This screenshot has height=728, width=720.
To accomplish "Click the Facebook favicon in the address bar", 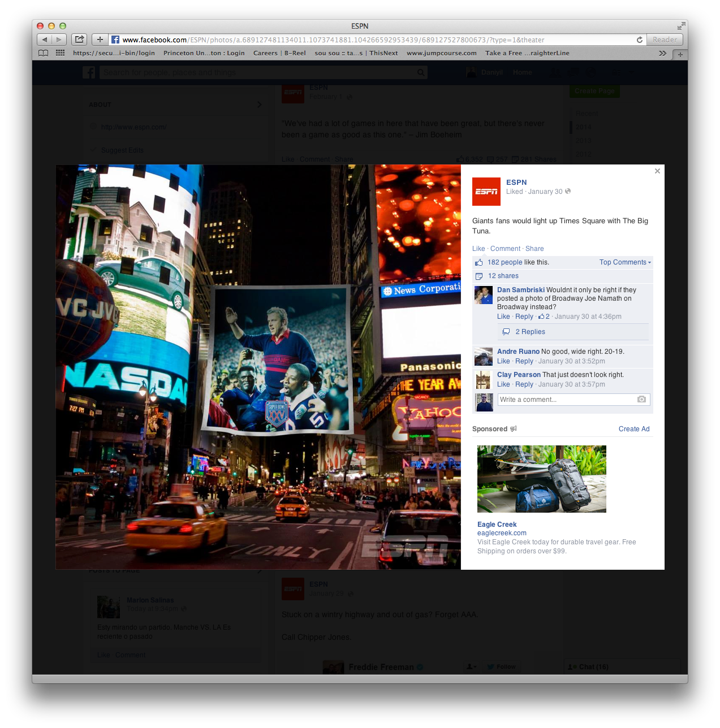I will tap(115, 40).
